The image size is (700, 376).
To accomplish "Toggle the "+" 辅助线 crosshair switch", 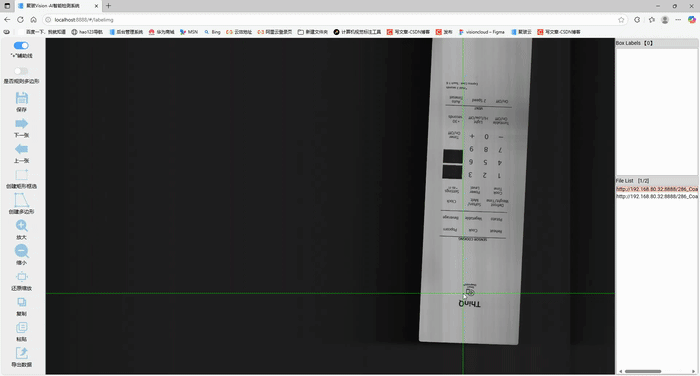I will [x=21, y=46].
